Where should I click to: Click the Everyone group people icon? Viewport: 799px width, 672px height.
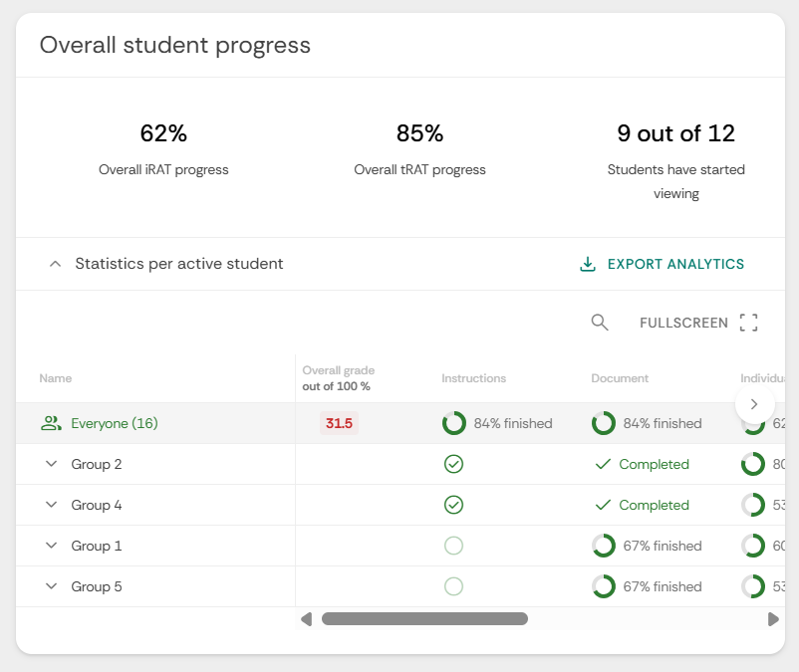coord(51,423)
